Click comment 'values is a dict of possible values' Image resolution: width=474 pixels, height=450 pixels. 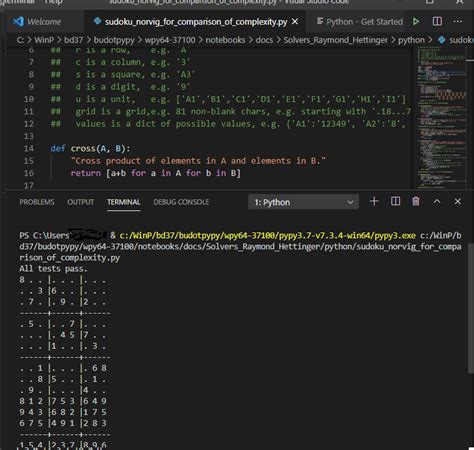[228, 124]
